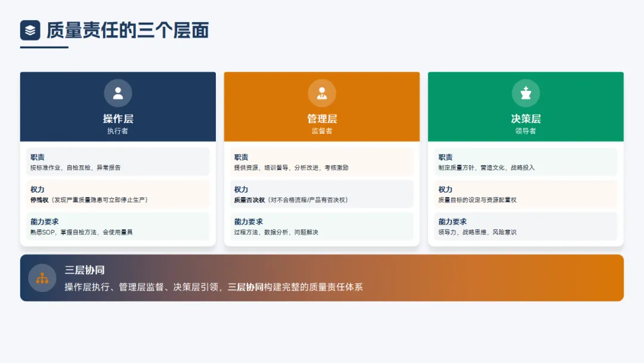Viewport: 644px width, 363px height.
Task: Click the chess king icon above 决策层
Action: 526,93
